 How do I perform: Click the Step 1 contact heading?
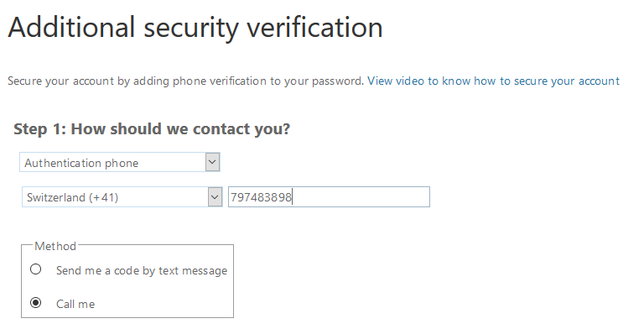coord(152,129)
